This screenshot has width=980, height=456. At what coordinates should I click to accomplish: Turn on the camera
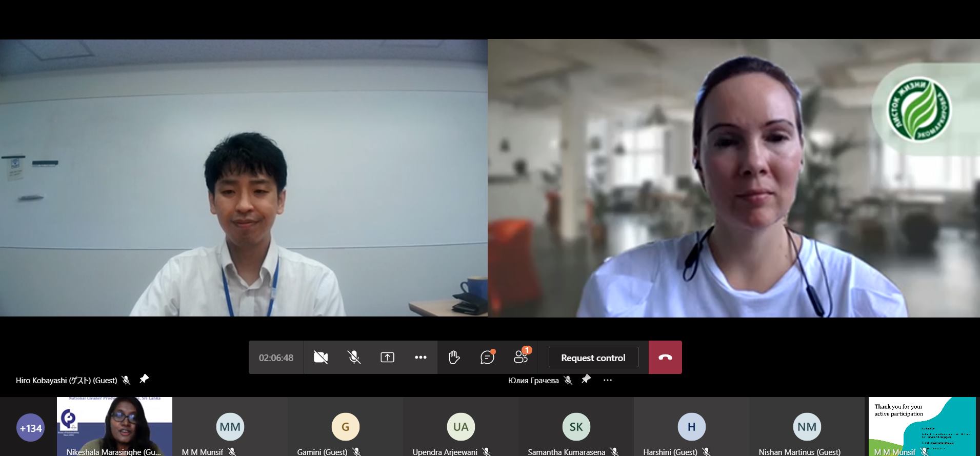coord(321,358)
